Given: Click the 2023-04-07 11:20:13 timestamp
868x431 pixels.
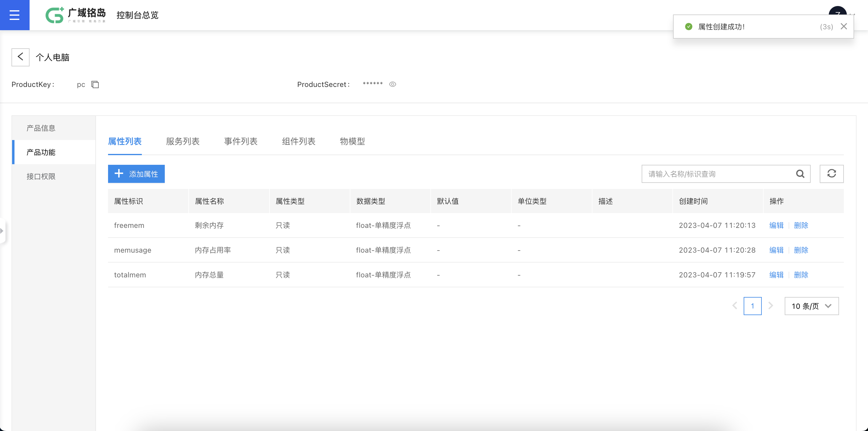Looking at the screenshot, I should [x=717, y=225].
